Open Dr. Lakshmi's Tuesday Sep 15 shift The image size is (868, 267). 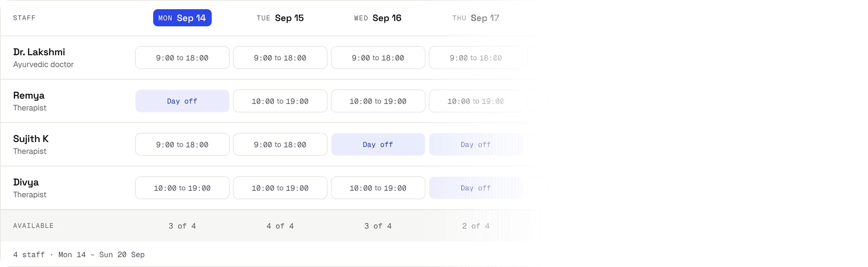280,58
